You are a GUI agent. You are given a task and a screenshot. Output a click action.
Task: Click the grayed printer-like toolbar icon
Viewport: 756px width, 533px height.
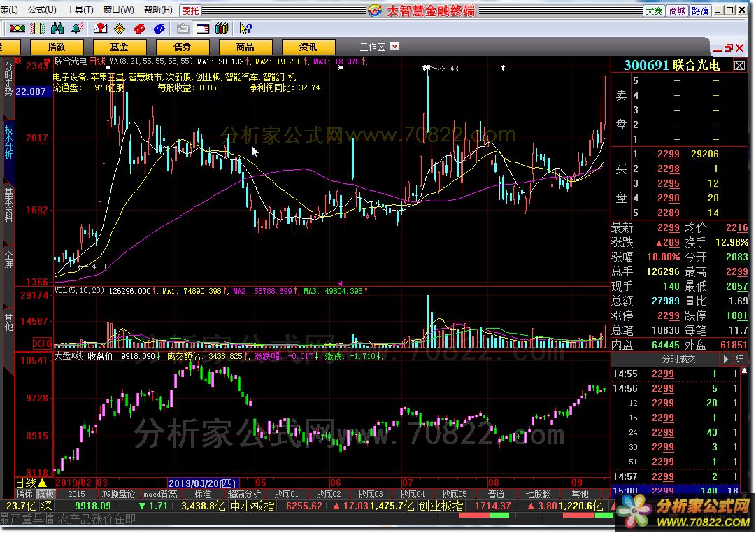[x=183, y=29]
